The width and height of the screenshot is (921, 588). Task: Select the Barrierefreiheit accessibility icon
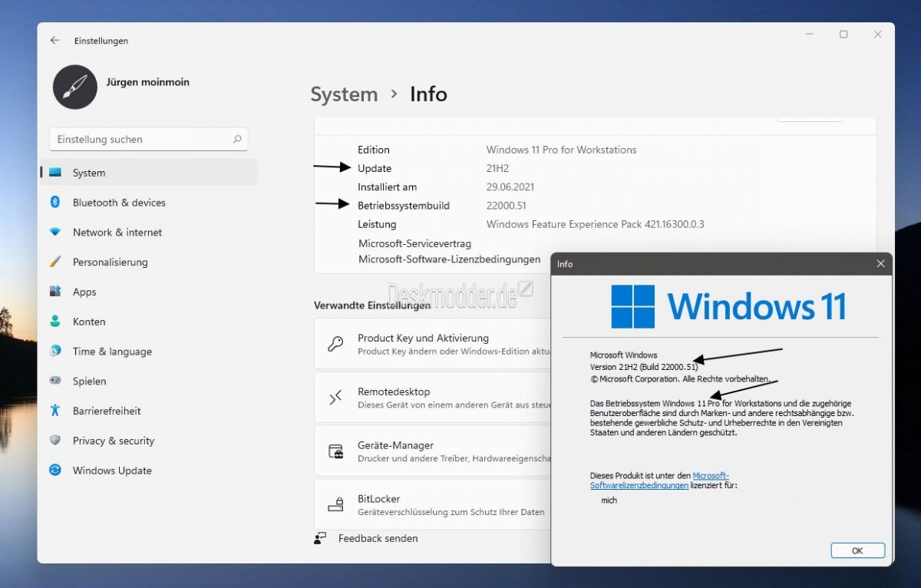point(55,411)
